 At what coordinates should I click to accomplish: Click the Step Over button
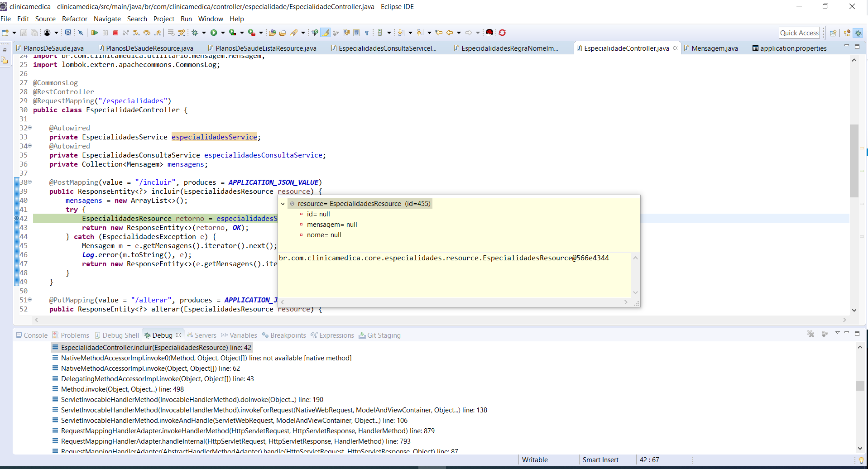tap(147, 33)
